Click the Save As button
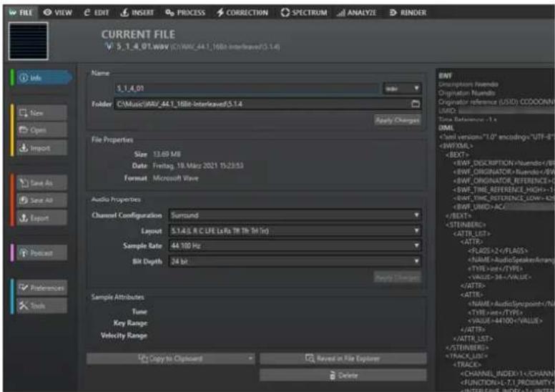This screenshot has height=392, width=555. pos(41,182)
